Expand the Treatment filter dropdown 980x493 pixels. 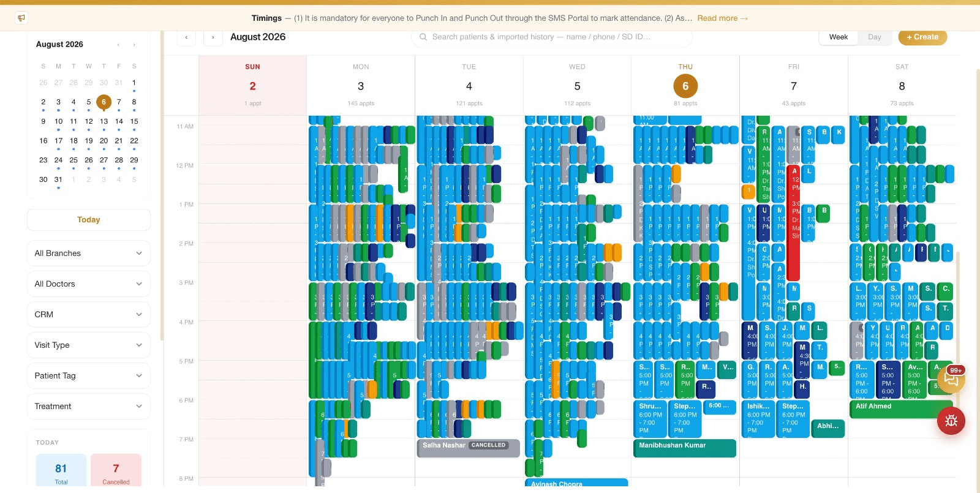click(x=89, y=407)
